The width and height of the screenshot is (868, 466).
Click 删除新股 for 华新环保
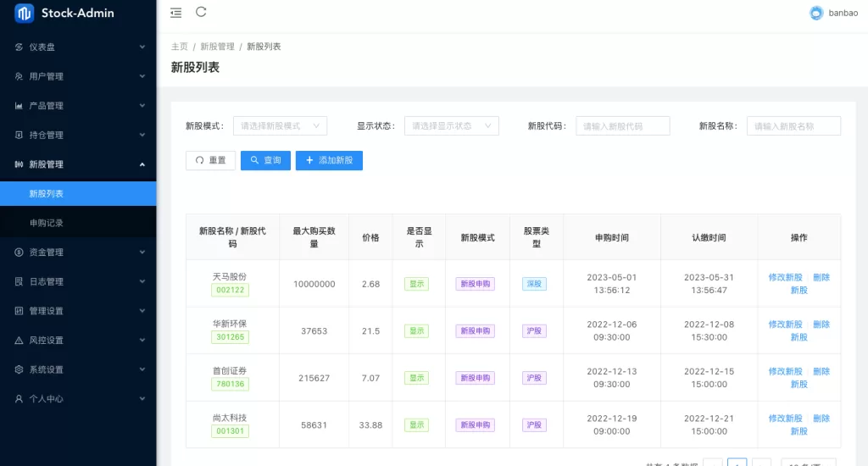click(821, 325)
